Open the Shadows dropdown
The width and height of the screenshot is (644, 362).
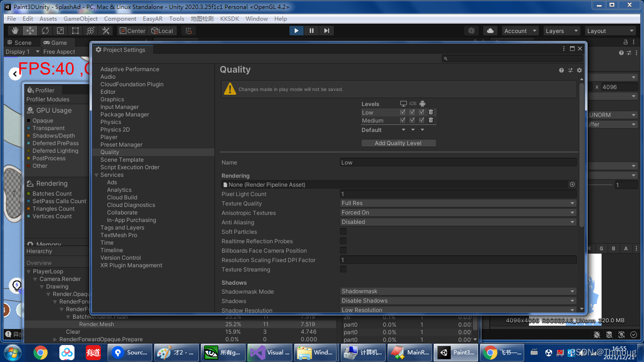[458, 301]
